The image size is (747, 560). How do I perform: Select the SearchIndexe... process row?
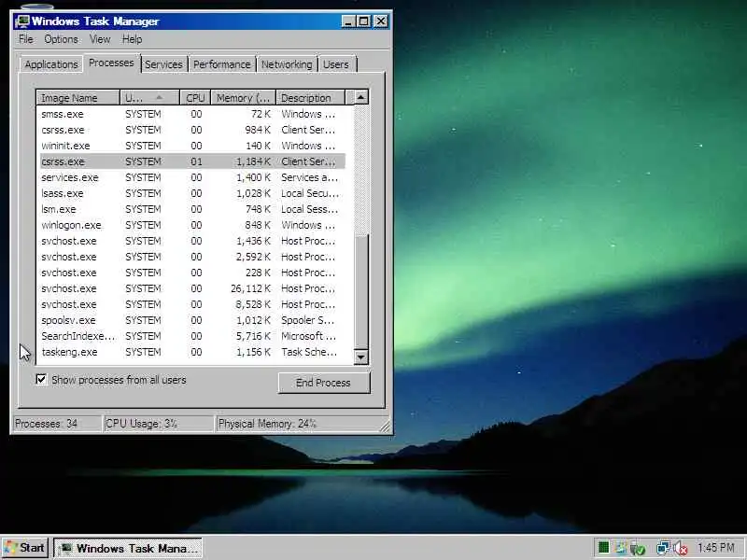[x=192, y=336]
